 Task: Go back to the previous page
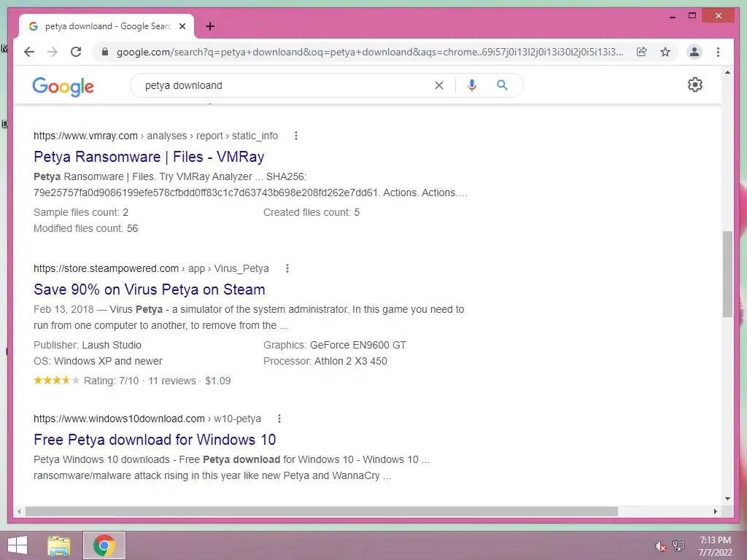(x=29, y=52)
